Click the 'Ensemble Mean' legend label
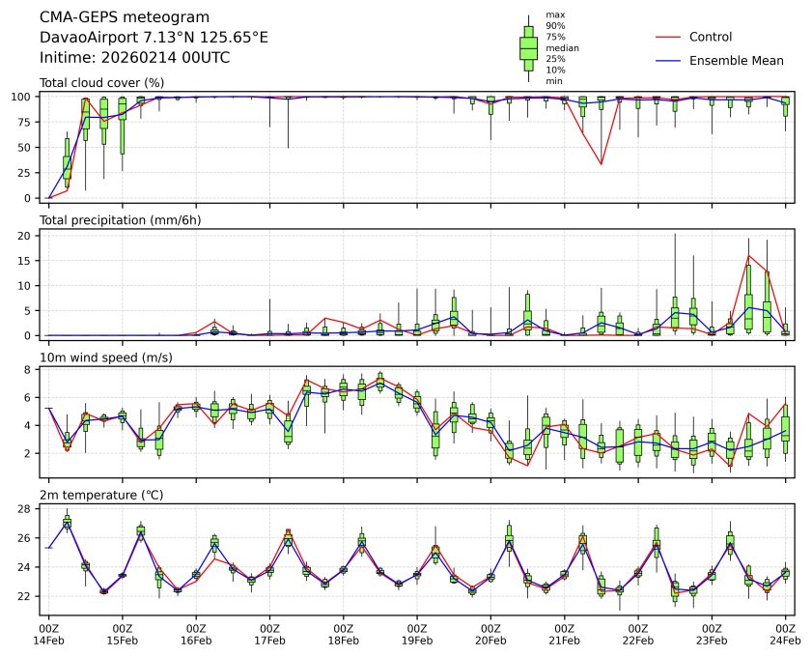The width and height of the screenshot is (812, 657). (x=736, y=60)
